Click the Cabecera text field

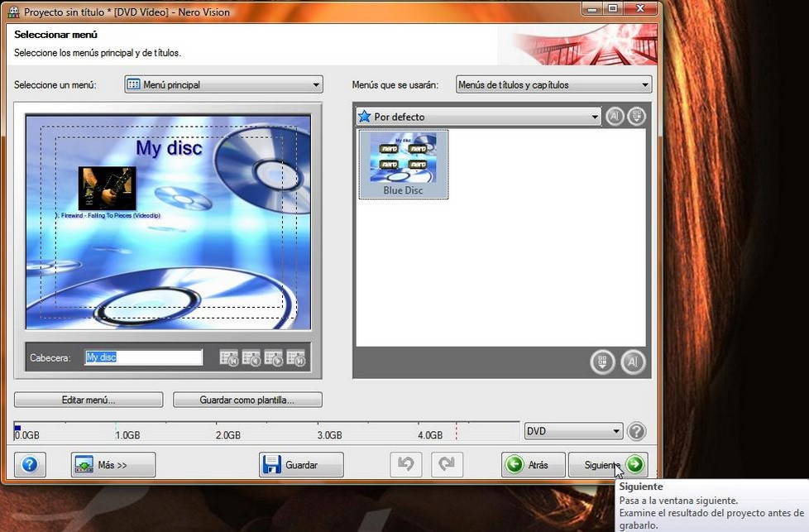(143, 357)
